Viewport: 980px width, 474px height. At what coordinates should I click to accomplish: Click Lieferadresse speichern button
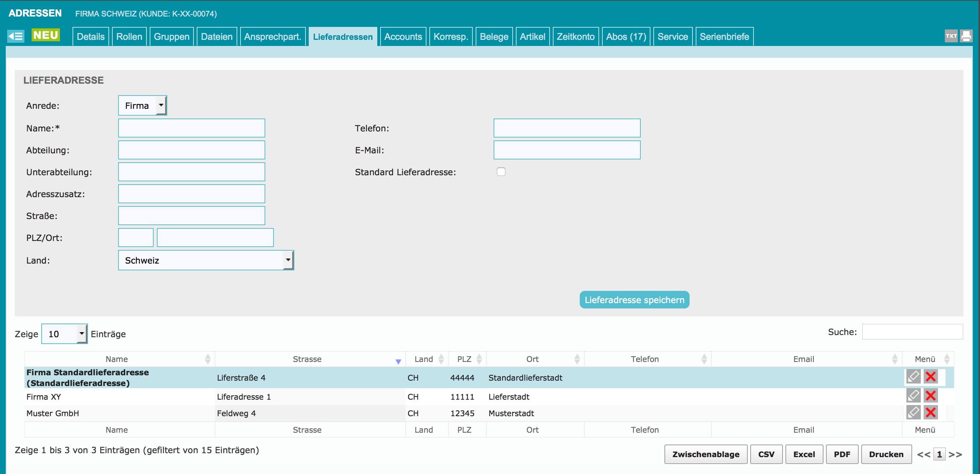click(x=634, y=300)
